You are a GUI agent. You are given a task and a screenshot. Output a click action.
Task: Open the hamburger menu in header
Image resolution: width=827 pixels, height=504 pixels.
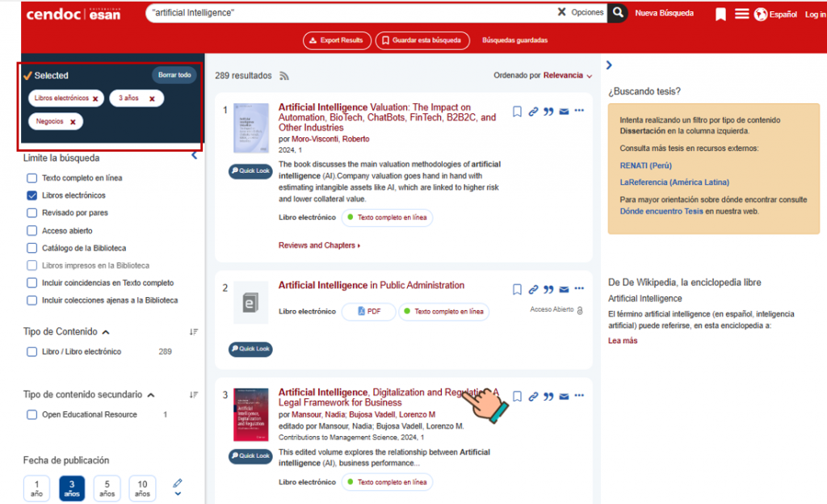tap(741, 14)
